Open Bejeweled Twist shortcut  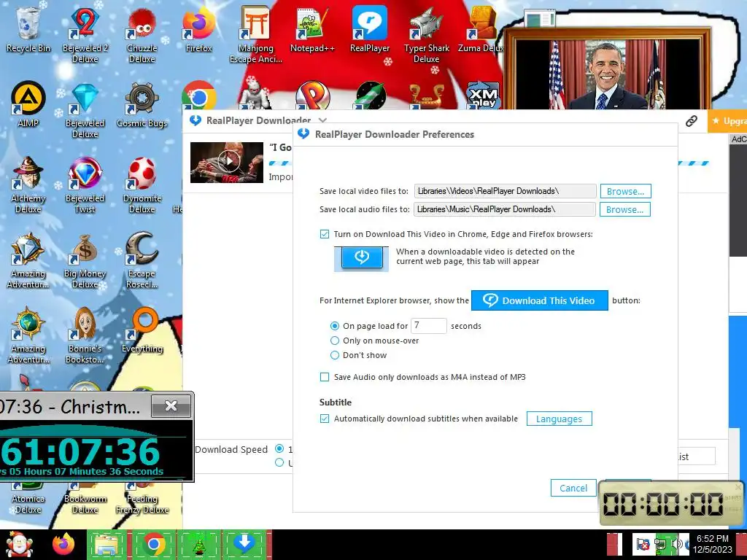pos(85,184)
